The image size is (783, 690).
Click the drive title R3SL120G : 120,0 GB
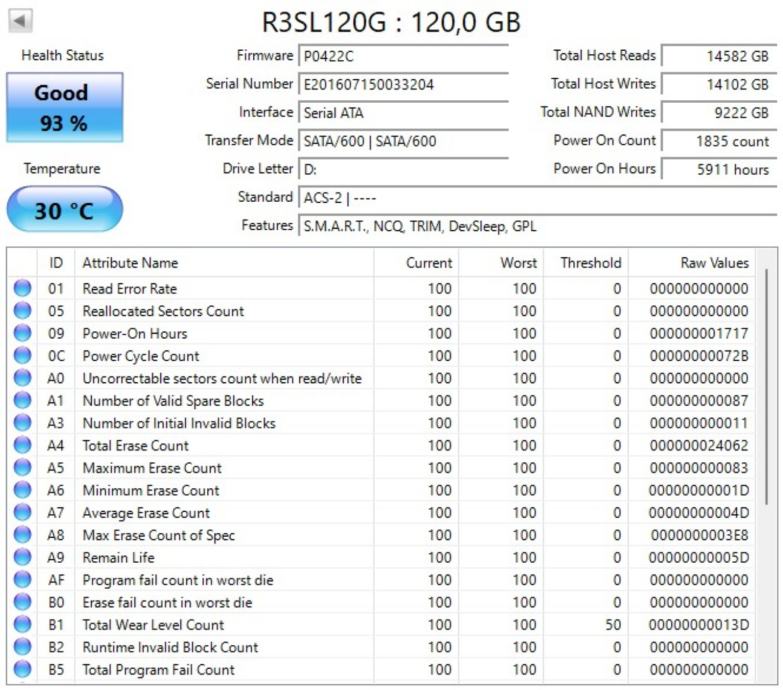pos(392,22)
